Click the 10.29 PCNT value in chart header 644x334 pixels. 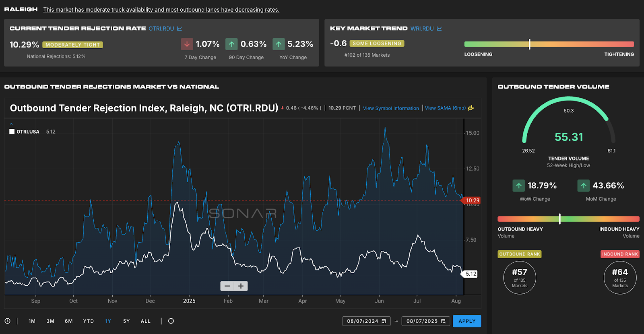342,108
